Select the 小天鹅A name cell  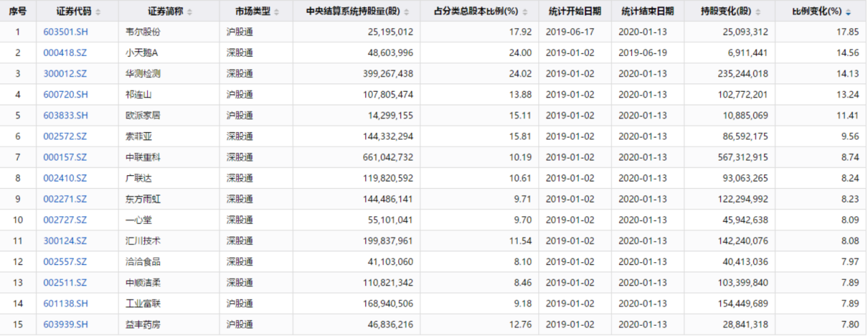click(x=169, y=53)
